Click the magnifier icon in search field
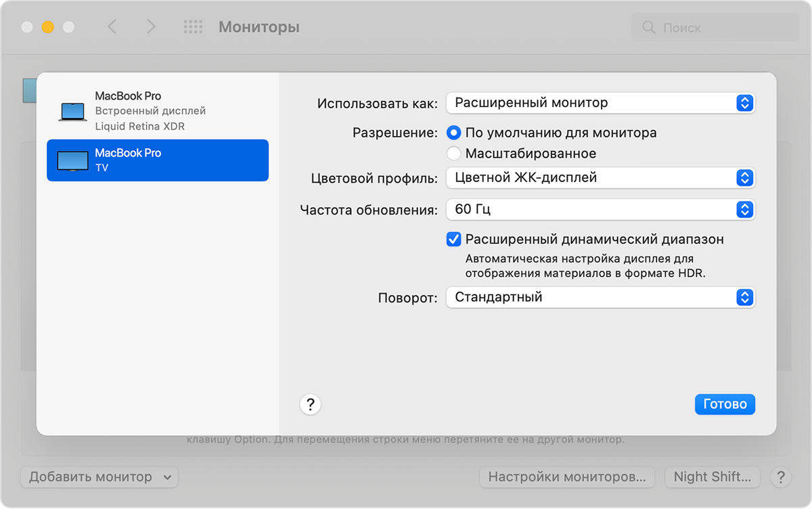The height and width of the screenshot is (509, 812). tap(649, 28)
